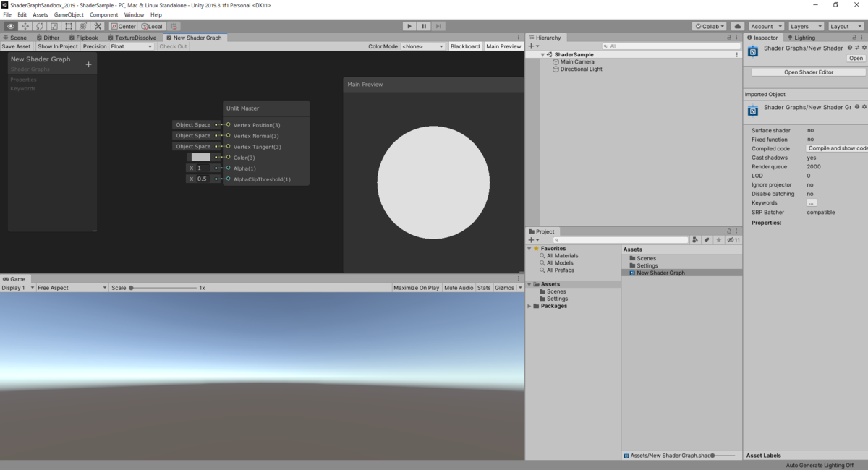Switch to the Flipbook tab
Screen dimensions: 868x470
click(83, 38)
